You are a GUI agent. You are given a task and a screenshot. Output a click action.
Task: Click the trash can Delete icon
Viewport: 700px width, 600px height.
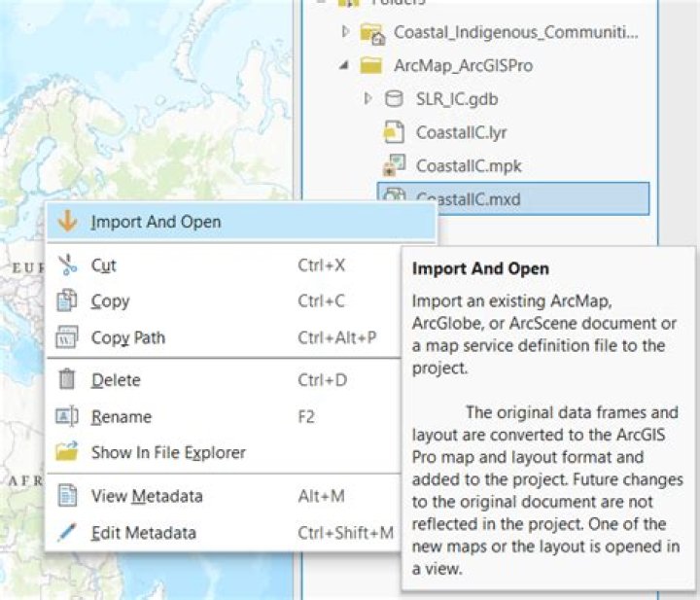67,380
